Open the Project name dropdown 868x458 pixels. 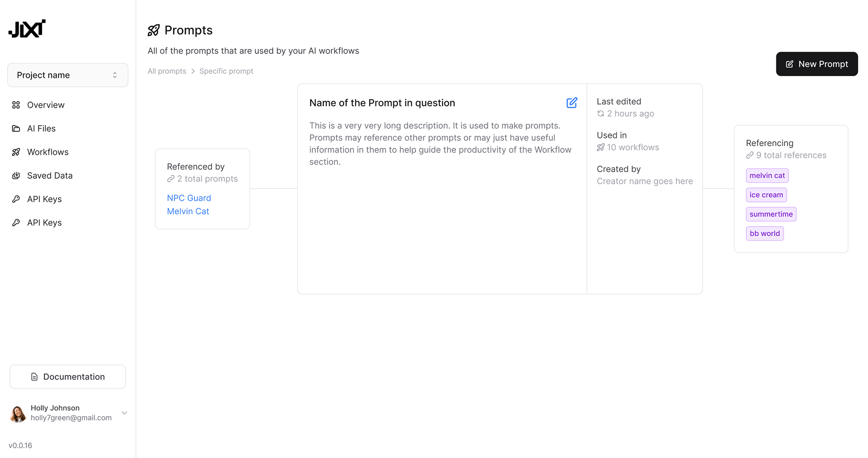[68, 75]
